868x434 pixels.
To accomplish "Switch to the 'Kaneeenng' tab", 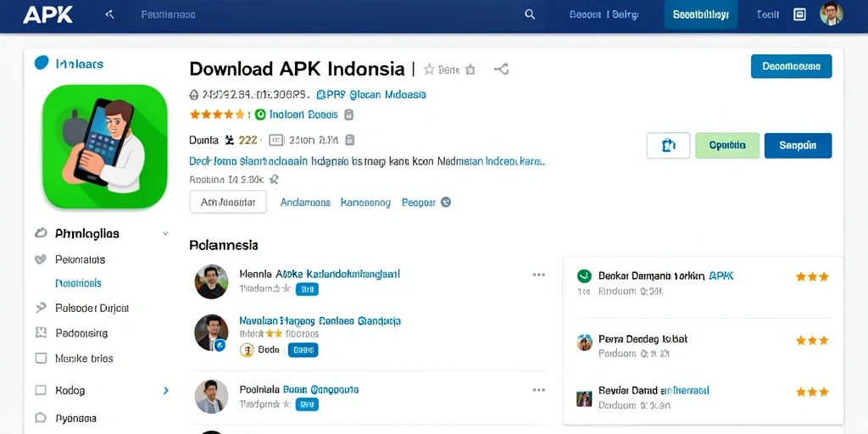I will 365,203.
